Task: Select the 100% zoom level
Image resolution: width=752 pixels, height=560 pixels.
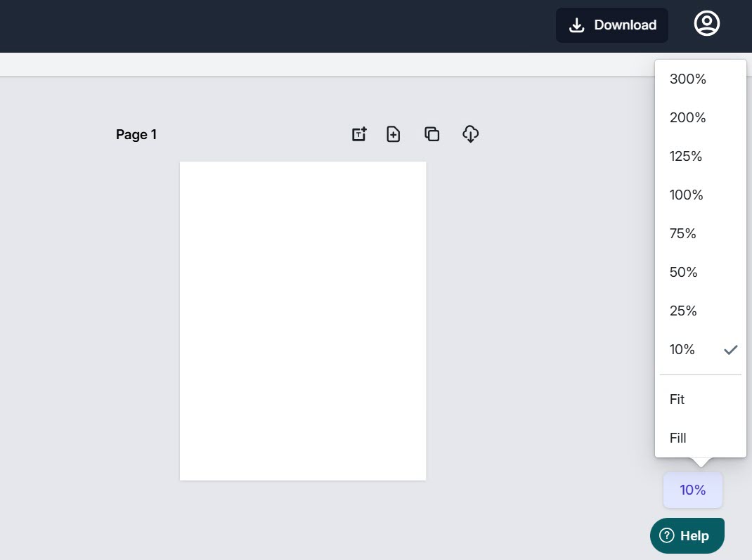Action: point(687,195)
